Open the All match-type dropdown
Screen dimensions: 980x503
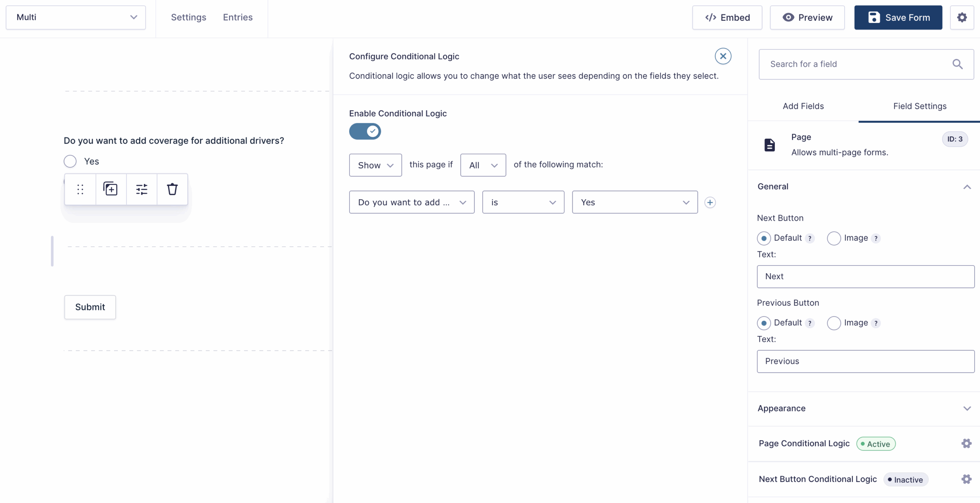483,165
